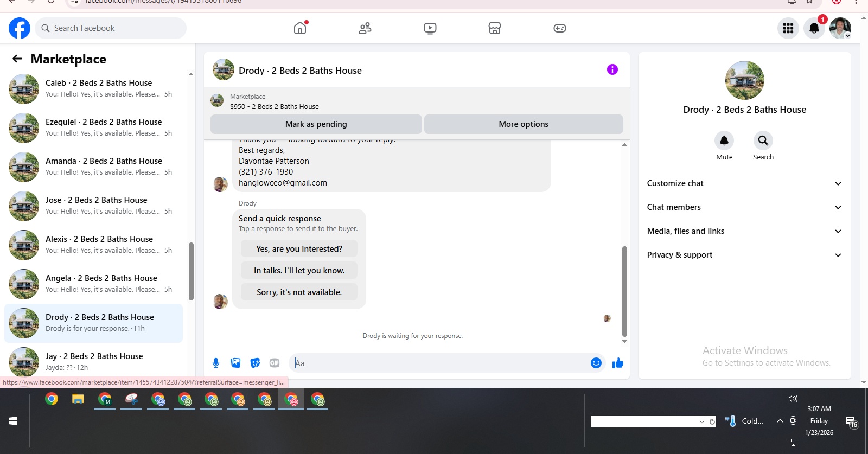The image size is (868, 454).
Task: Open Alexis's 2 Beds 2 Baths House chat
Action: (x=93, y=245)
